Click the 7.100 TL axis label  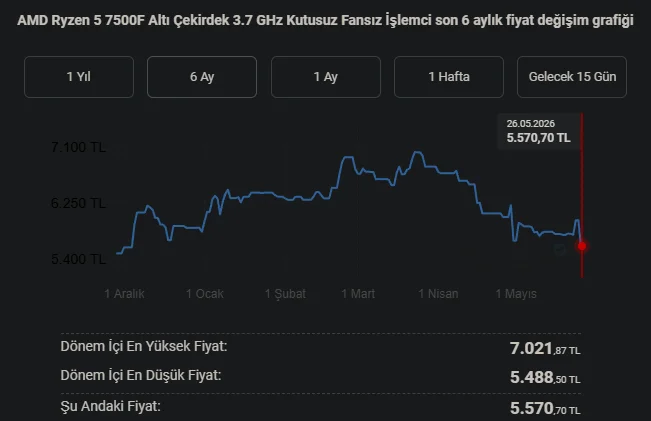78,147
